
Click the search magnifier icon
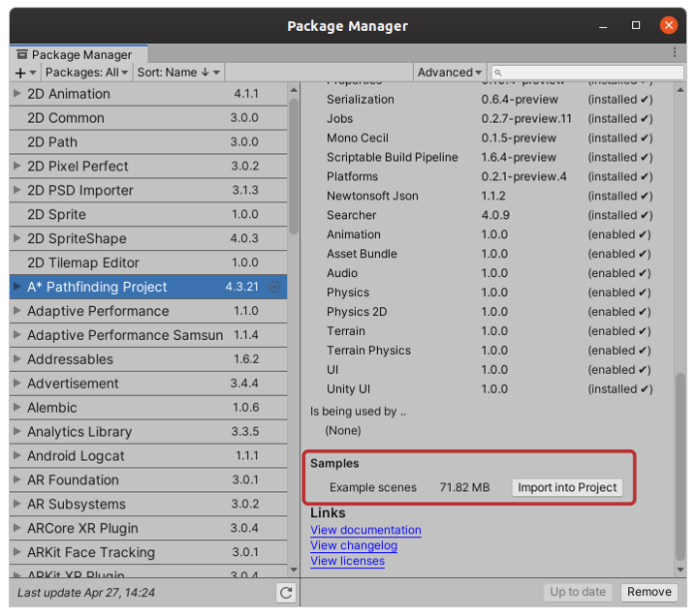click(498, 73)
